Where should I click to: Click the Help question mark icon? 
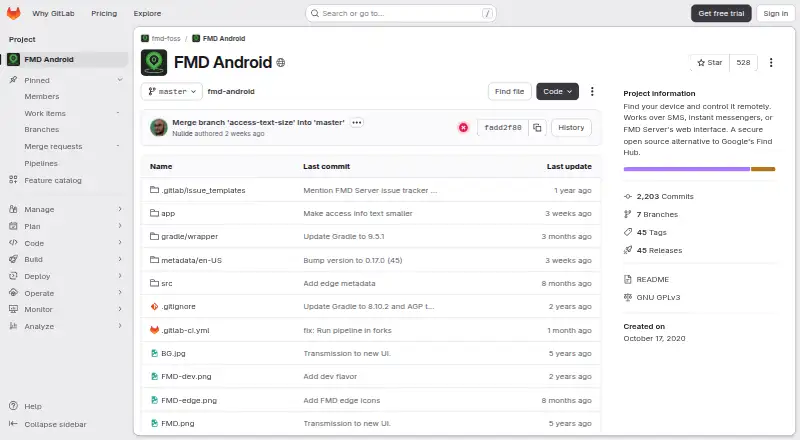(x=13, y=406)
